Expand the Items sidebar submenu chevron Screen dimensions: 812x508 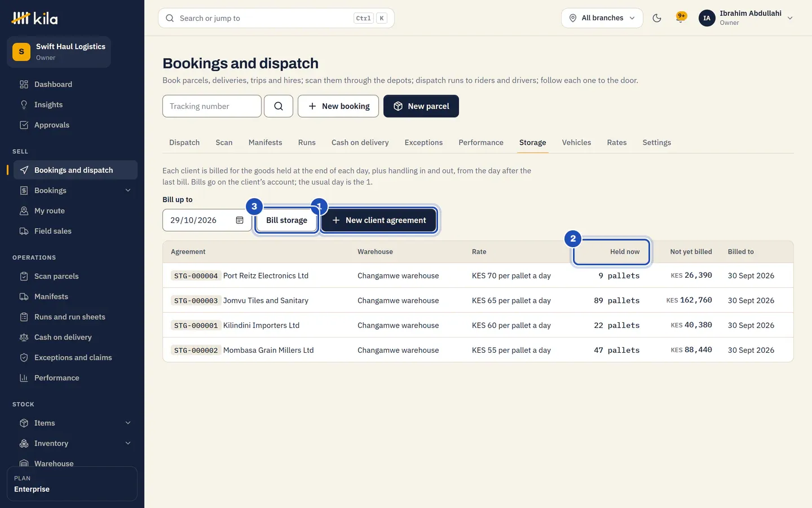[128, 423]
